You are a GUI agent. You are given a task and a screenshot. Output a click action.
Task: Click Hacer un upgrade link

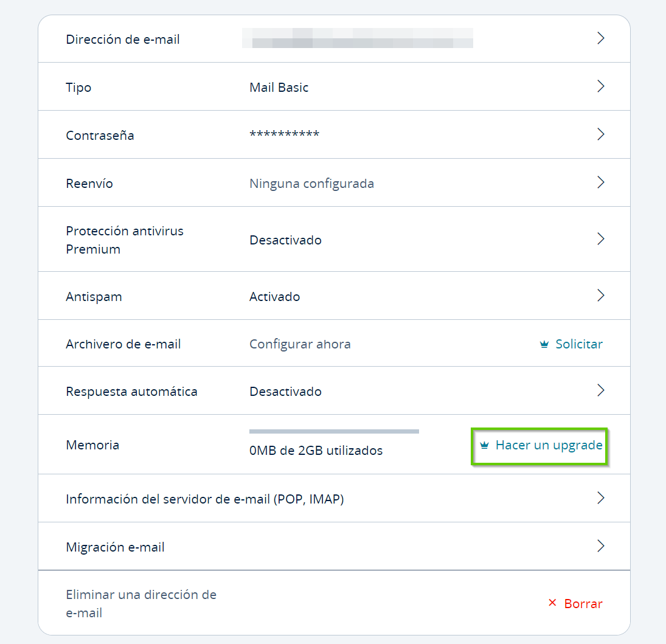pos(549,445)
